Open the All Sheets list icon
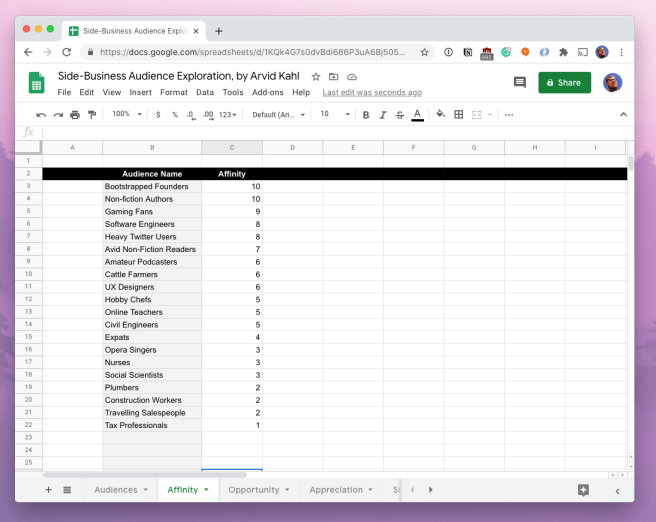The width and height of the screenshot is (656, 522). (x=67, y=490)
